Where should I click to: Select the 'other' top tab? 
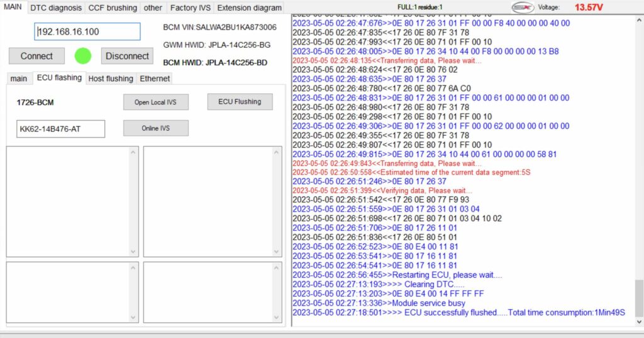click(153, 8)
